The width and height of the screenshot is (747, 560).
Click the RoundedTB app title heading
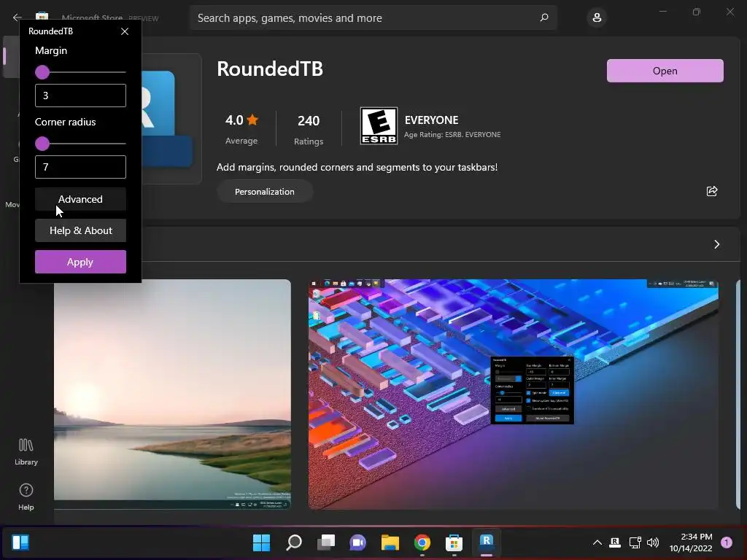coord(270,69)
